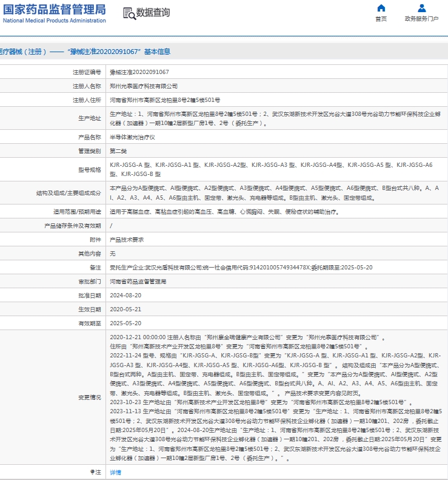
Task: Click the 管理类别 label cell
Action: click(x=90, y=151)
